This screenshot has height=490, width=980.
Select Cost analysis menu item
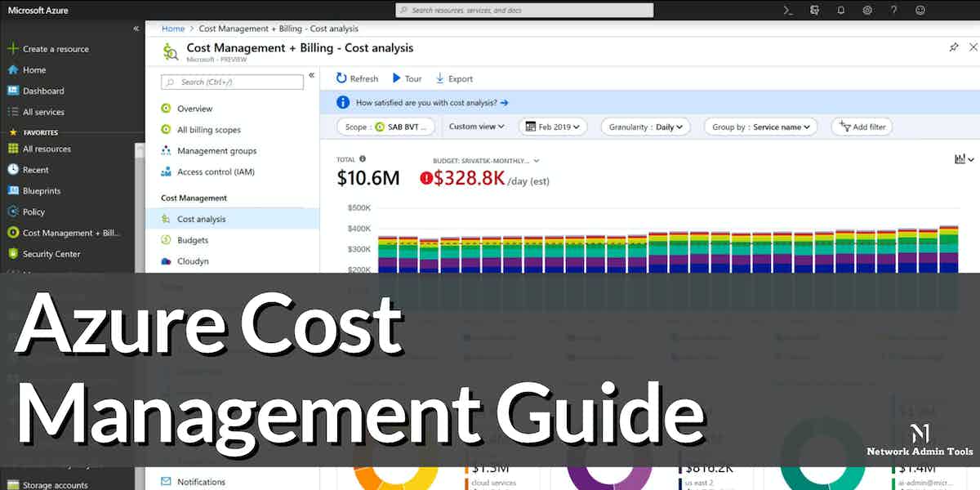[x=232, y=219]
